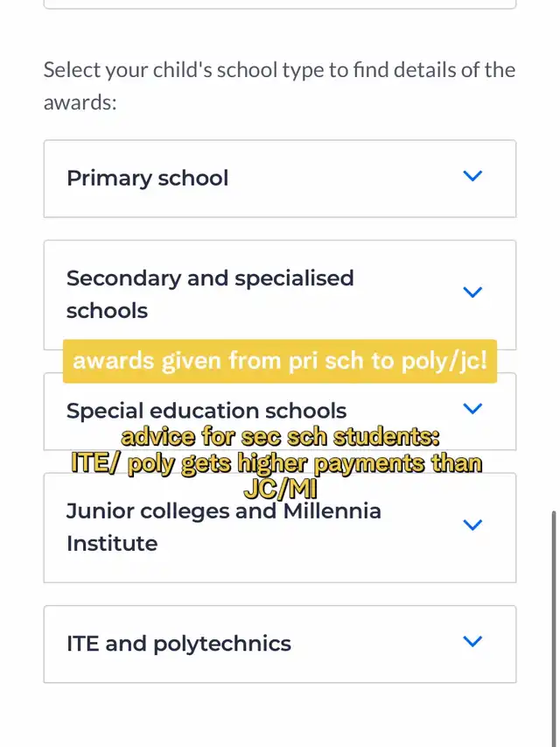Click the word "awards:" in the instruction paragraph
The height and width of the screenshot is (747, 560).
[x=80, y=102]
